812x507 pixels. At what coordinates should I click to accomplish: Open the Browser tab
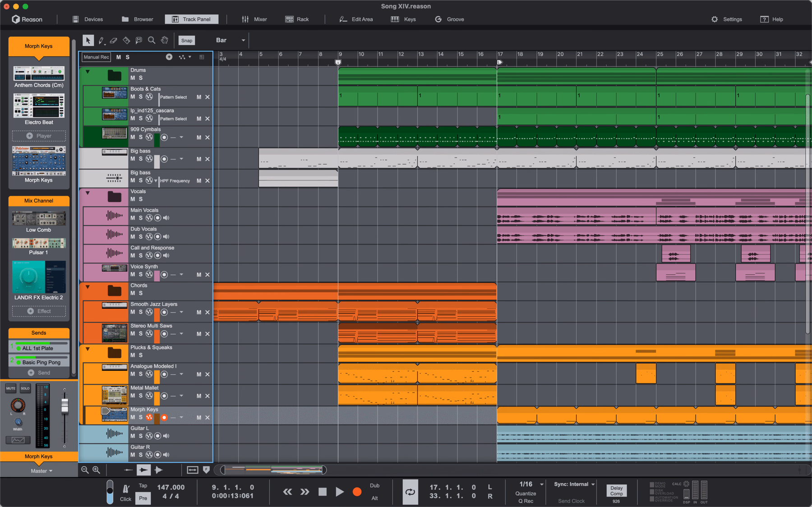click(x=138, y=19)
